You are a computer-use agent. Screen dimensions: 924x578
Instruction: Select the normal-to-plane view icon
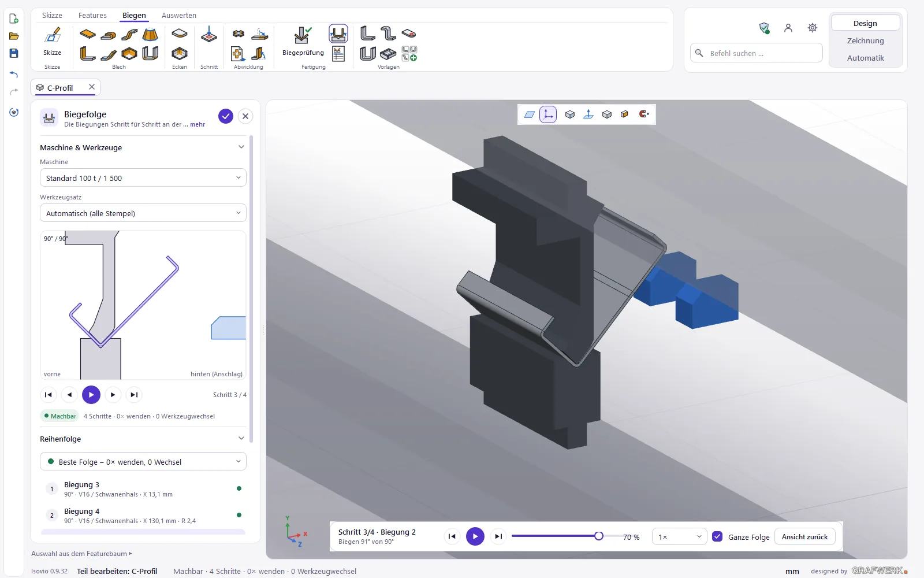tap(588, 114)
